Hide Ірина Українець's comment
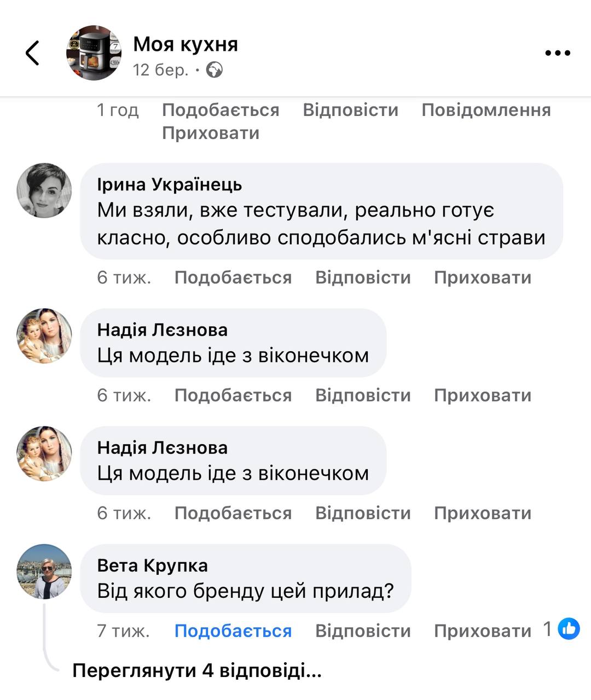The image size is (591, 700). click(x=482, y=278)
